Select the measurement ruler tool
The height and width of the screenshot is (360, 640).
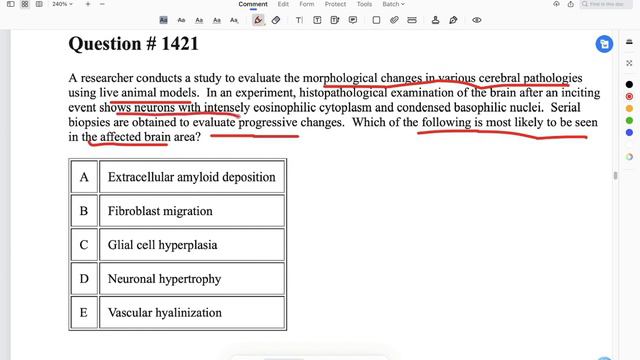coord(412,20)
